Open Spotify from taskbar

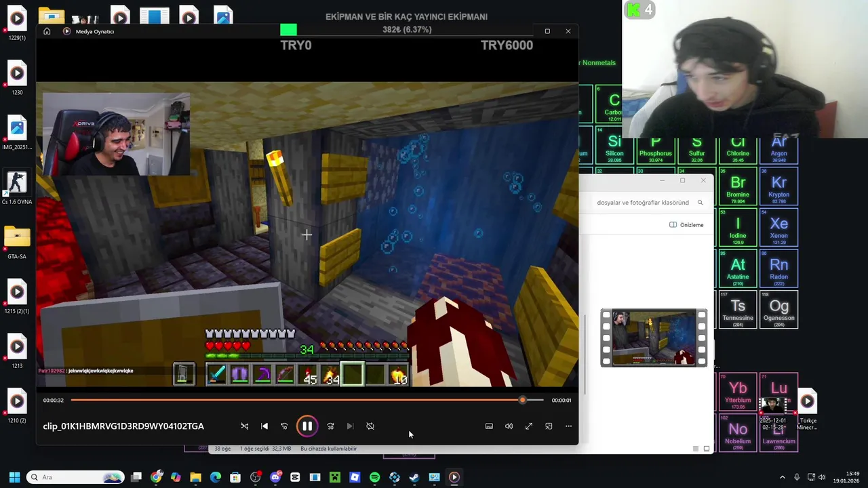pyautogui.click(x=374, y=477)
